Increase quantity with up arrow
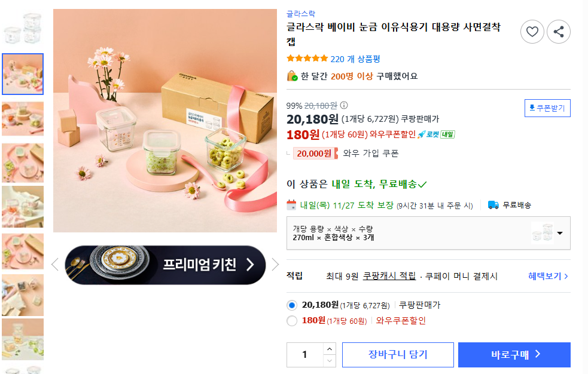588x374 pixels. [330, 349]
